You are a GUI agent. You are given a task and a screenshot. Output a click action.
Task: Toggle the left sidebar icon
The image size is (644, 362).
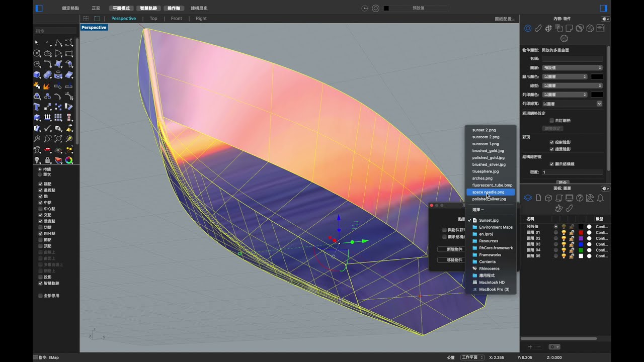(x=39, y=8)
